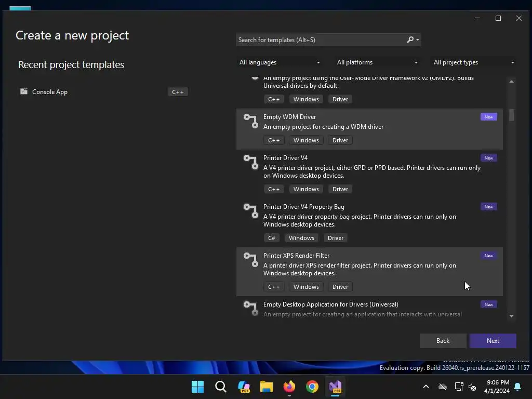Viewport: 532px width, 399px height.
Task: Click the Driver tag of the UMDF2 template
Action: click(x=340, y=99)
